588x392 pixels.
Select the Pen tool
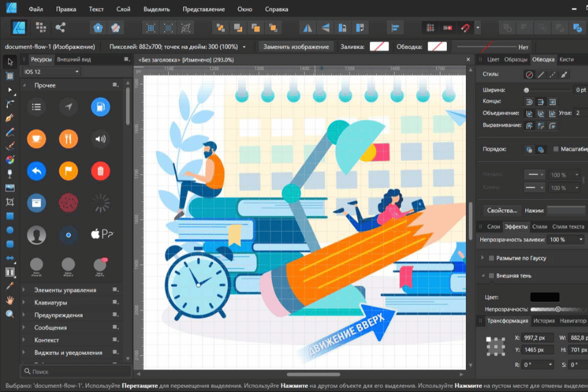coord(10,118)
